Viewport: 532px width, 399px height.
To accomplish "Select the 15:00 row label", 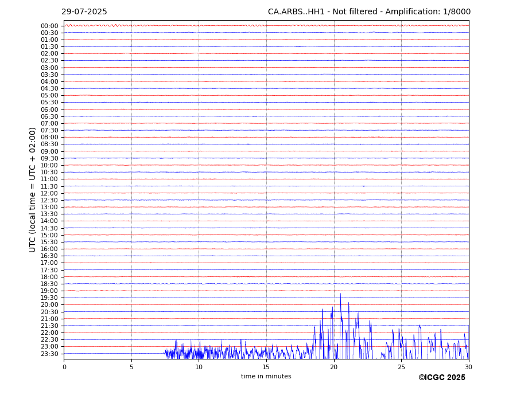I will coord(49,235).
